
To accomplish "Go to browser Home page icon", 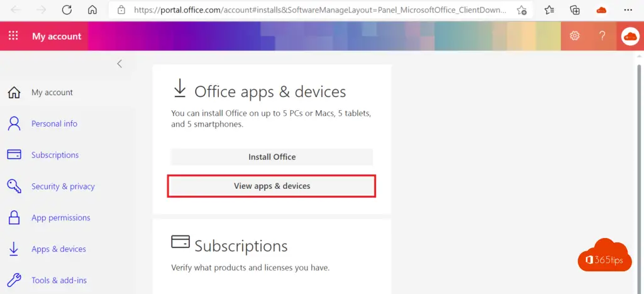I will pos(92,9).
